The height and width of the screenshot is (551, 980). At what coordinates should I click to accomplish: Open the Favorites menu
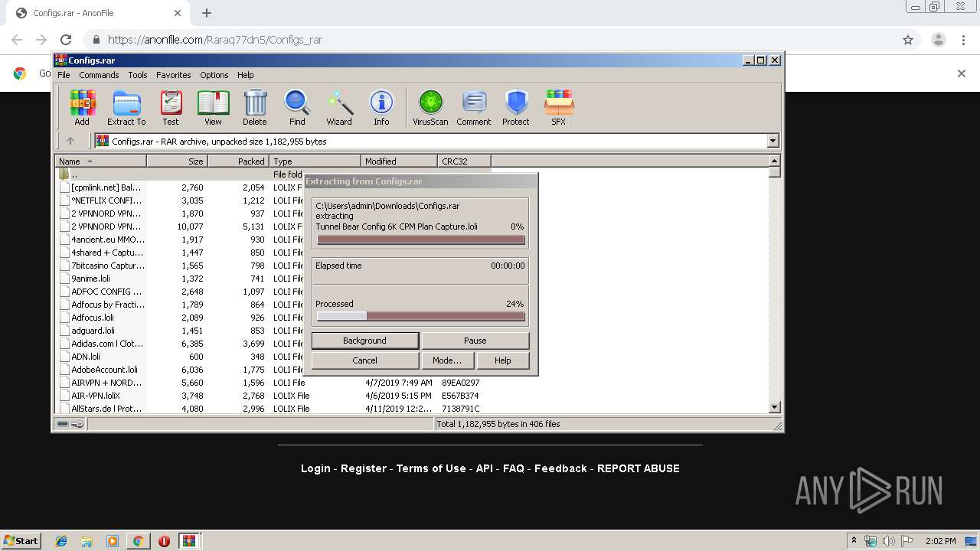(x=174, y=75)
